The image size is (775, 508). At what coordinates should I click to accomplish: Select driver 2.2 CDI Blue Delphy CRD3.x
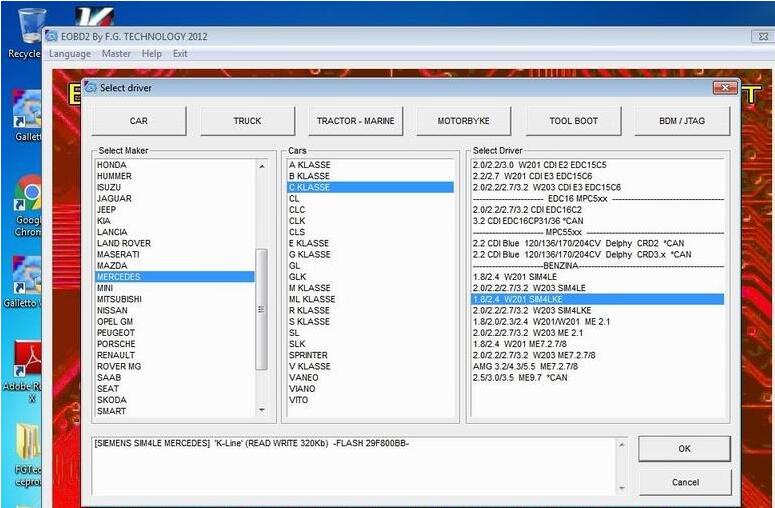point(598,254)
